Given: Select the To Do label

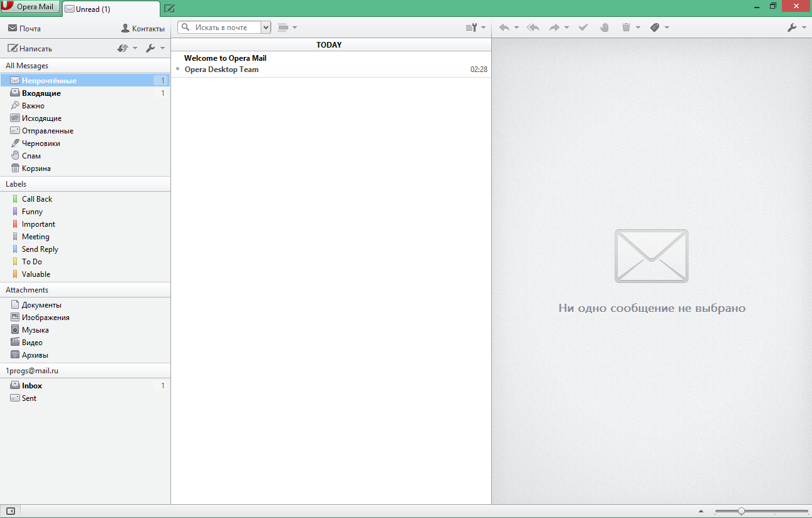Looking at the screenshot, I should [85, 262].
